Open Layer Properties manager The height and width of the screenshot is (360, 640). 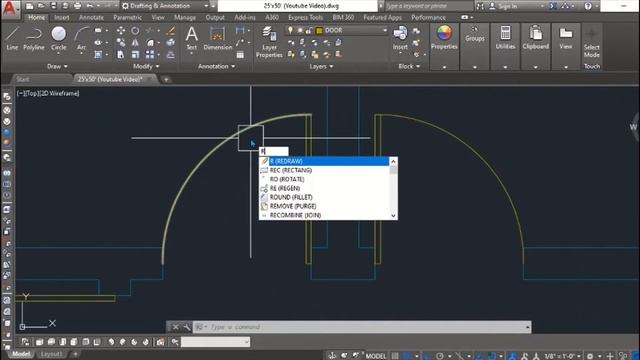[269, 42]
